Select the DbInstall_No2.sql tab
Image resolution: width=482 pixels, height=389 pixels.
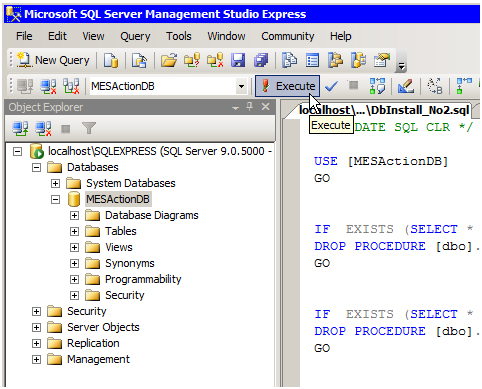tap(384, 110)
